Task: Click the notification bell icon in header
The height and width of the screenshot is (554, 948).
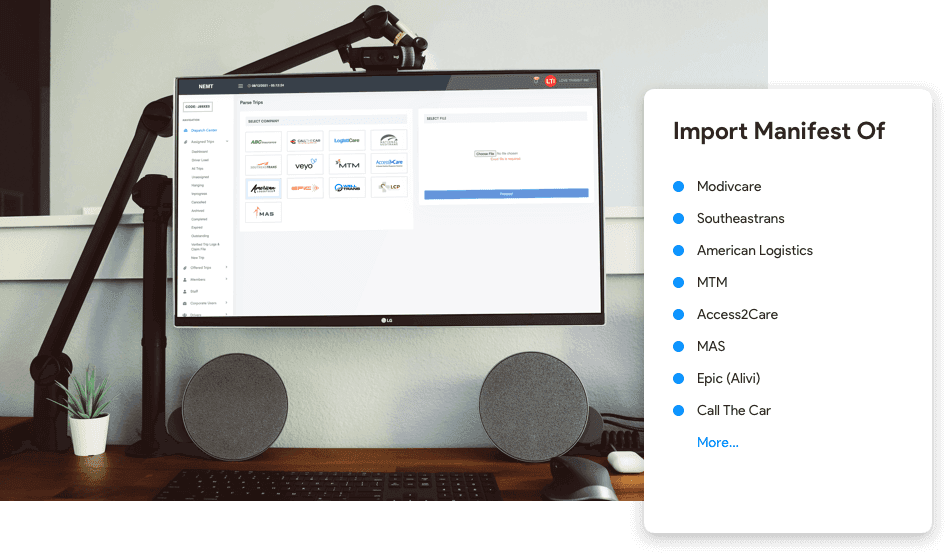Action: pos(536,80)
